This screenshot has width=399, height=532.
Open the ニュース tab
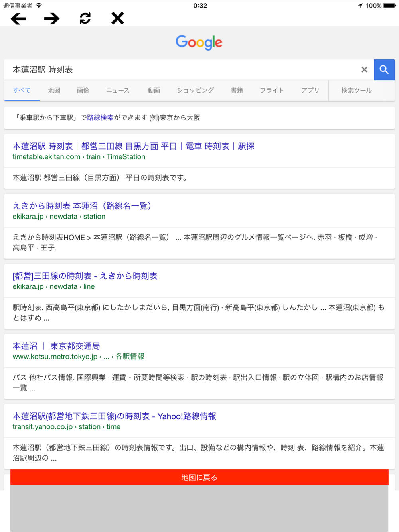[118, 91]
